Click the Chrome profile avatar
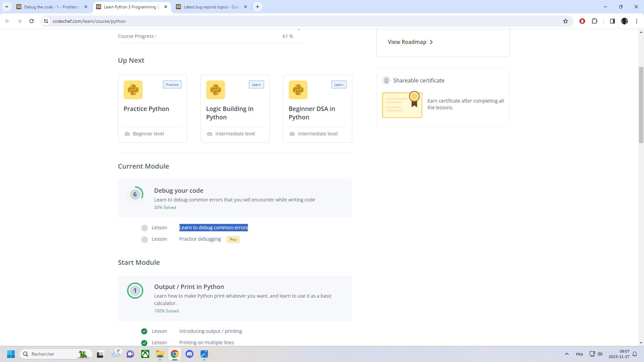Viewport: 644px width, 362px height. point(625,21)
